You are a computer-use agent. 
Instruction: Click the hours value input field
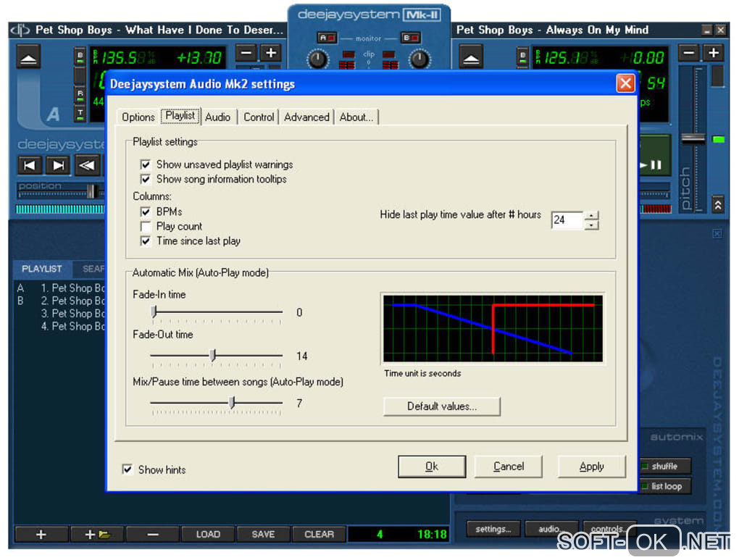point(567,220)
